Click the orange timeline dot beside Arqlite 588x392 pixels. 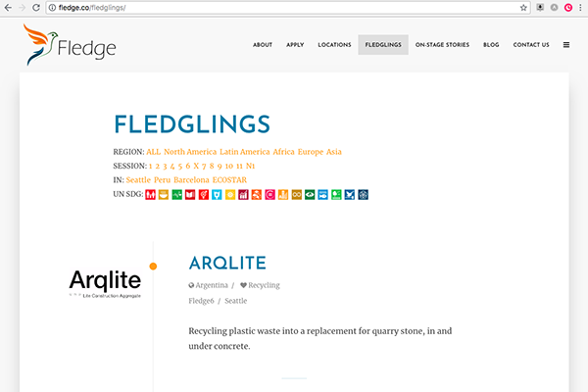153,267
